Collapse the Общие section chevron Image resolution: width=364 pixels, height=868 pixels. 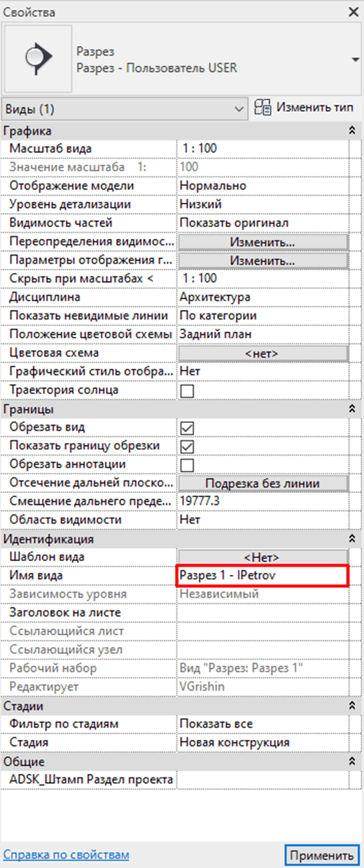coord(353,761)
